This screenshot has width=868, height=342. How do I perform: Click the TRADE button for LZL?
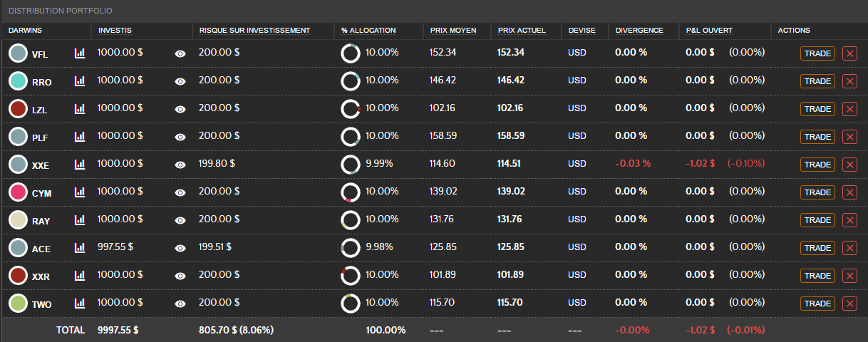[x=817, y=109]
